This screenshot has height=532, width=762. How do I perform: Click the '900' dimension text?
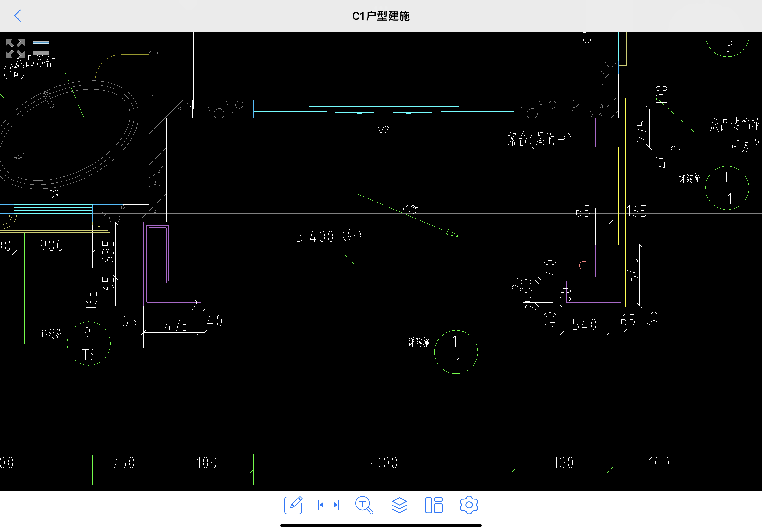(51, 246)
